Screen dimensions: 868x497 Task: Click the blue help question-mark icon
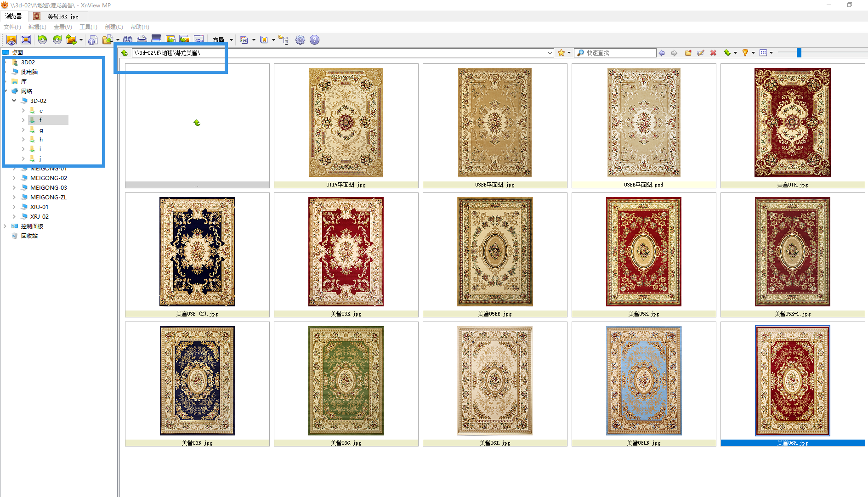[x=314, y=40]
